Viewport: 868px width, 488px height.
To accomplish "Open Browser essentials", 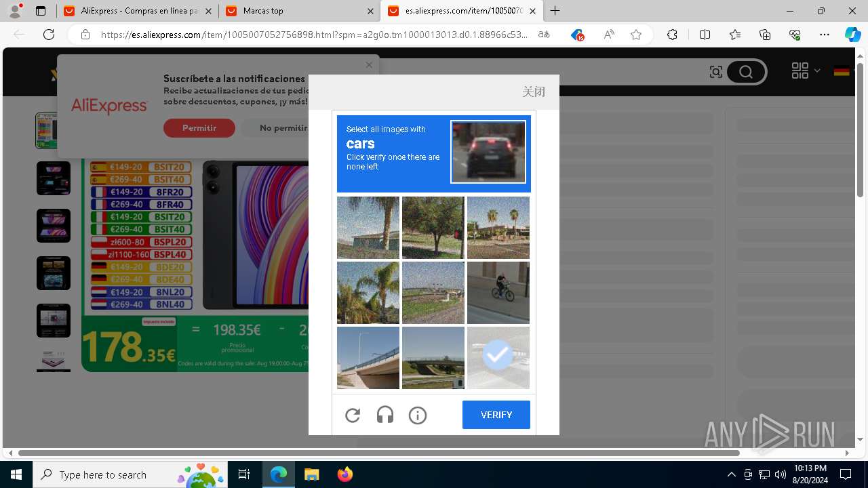I will (x=795, y=35).
